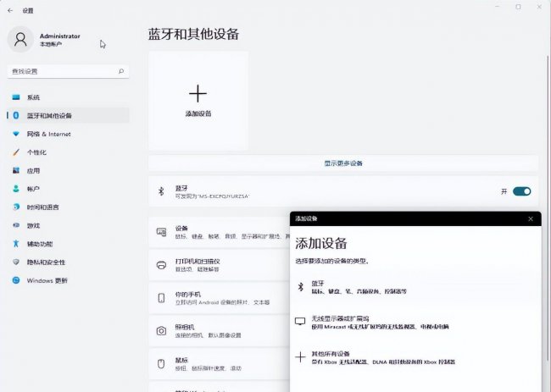The width and height of the screenshot is (551, 392).
Task: Click the Administrator user name
Action: [x=59, y=36]
